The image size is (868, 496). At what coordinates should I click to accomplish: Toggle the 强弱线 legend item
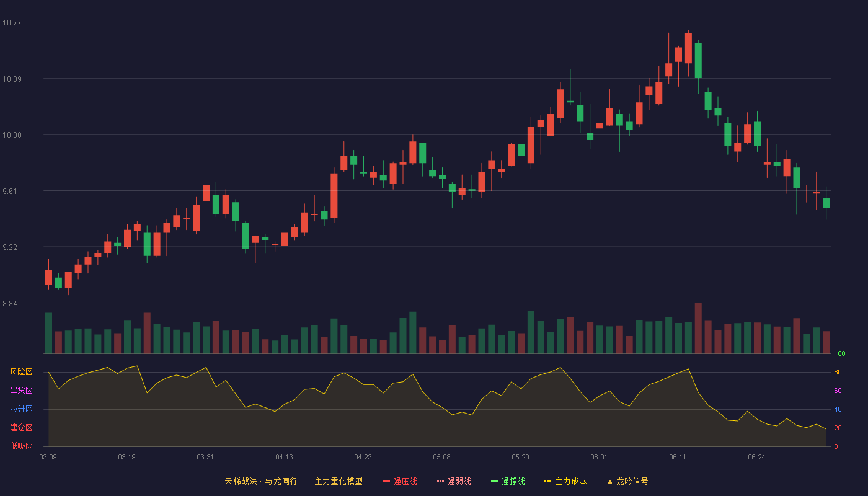(x=454, y=481)
